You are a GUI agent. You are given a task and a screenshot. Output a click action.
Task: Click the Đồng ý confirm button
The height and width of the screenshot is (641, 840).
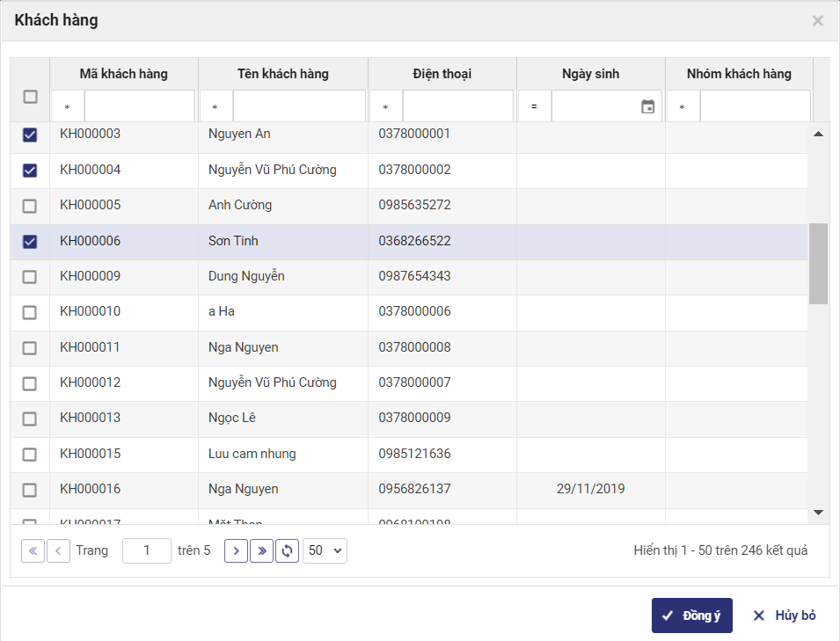[691, 616]
